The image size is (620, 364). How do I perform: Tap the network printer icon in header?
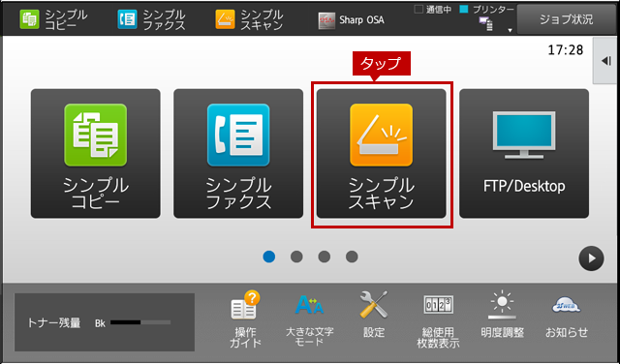(486, 24)
